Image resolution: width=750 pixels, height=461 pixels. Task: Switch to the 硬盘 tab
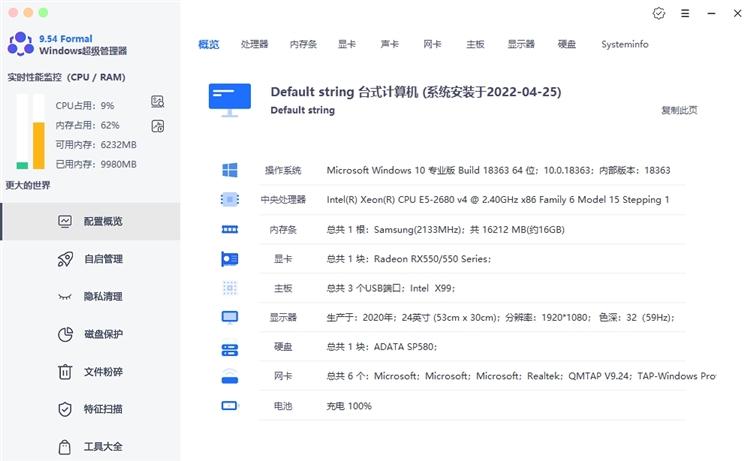(567, 44)
